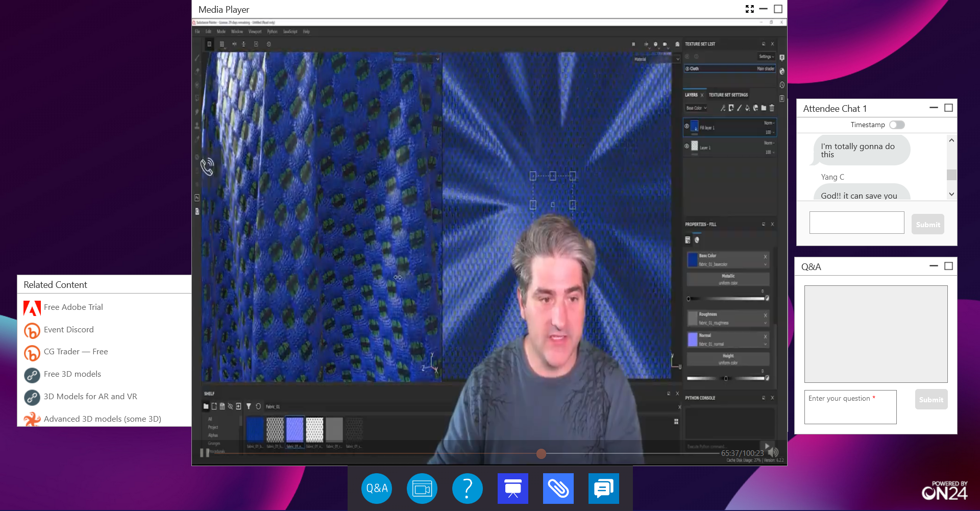Toggle visibility eye of Layer 1

pyautogui.click(x=687, y=146)
